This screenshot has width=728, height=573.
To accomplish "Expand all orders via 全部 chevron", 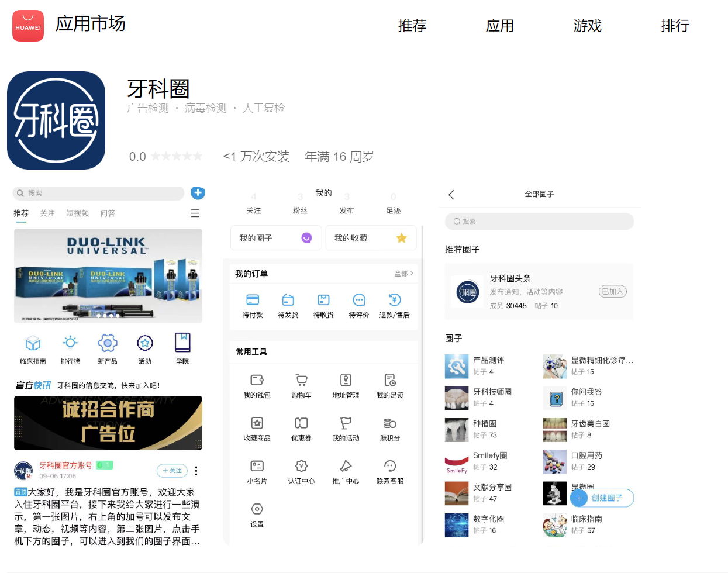I will coord(404,274).
